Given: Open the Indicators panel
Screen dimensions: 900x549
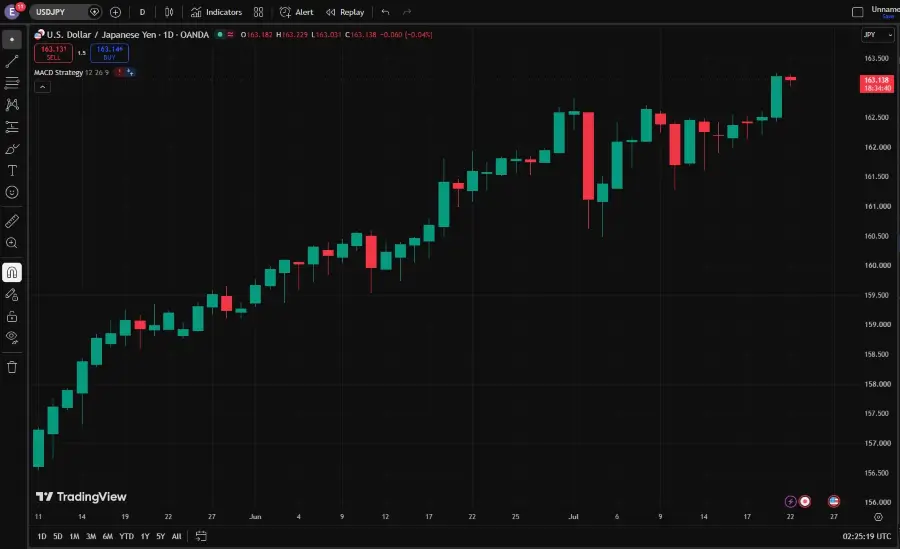Looking at the screenshot, I should (216, 12).
